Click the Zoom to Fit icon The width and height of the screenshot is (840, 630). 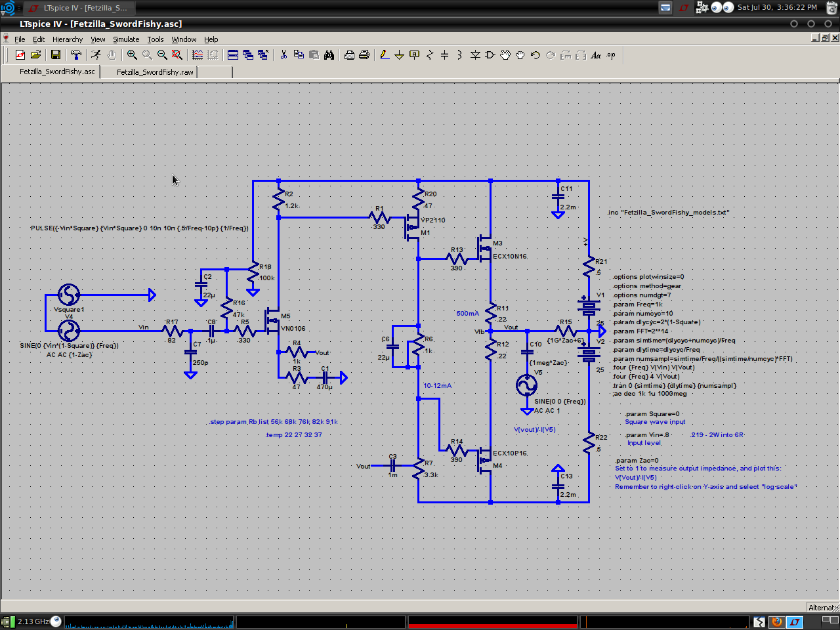(177, 55)
